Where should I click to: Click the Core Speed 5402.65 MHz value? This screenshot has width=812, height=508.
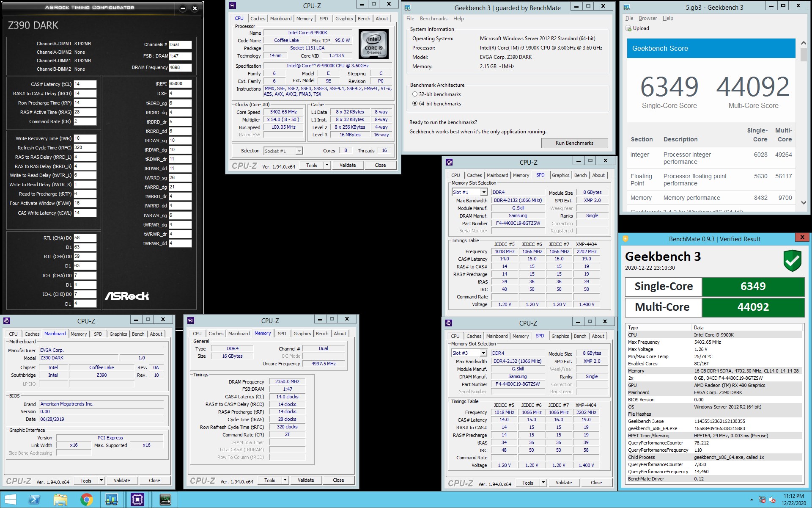[283, 112]
